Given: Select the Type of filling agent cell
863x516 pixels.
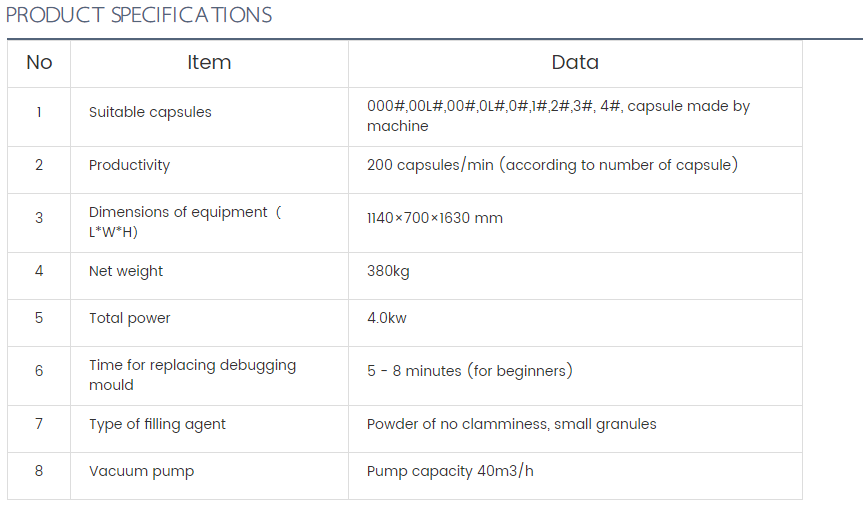Looking at the screenshot, I should click(x=157, y=424).
